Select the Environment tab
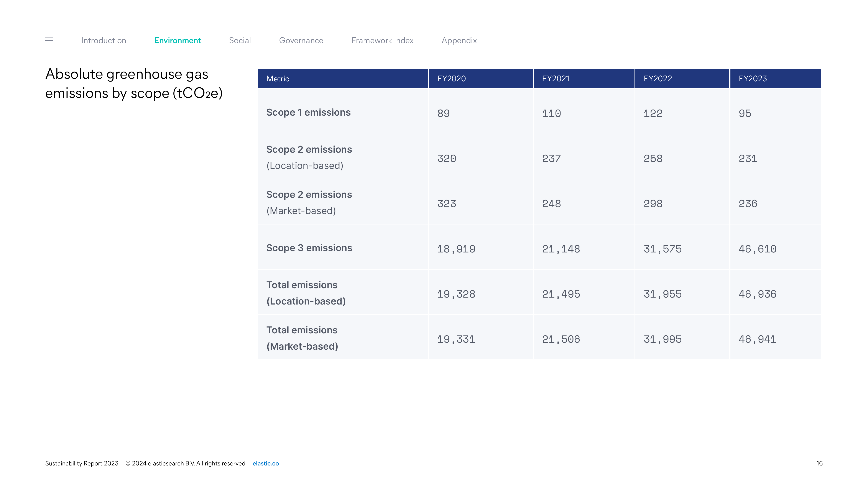The height and width of the screenshot is (488, 868). pos(178,40)
